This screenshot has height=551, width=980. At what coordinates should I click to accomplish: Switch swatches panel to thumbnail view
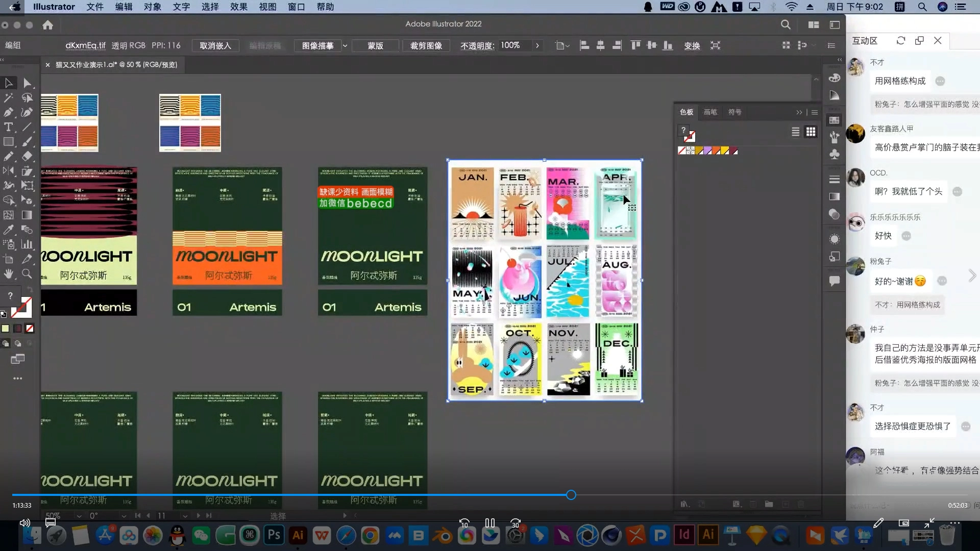click(x=811, y=132)
